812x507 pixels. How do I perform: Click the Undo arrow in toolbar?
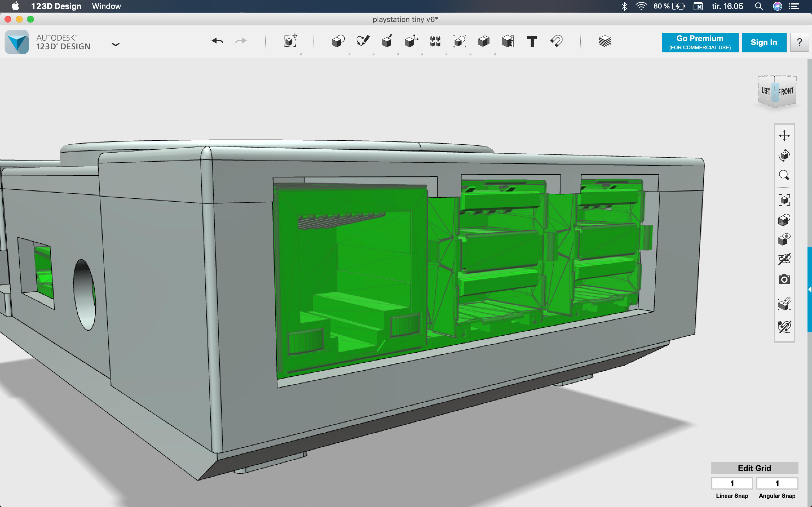coord(217,41)
